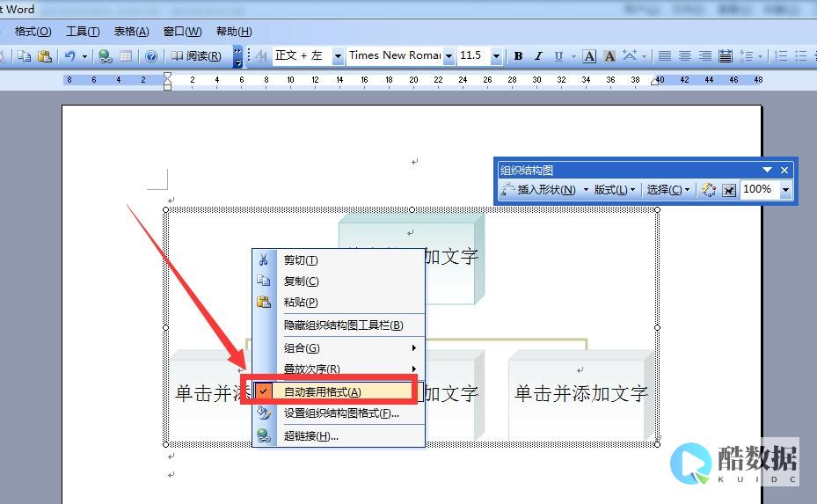Image resolution: width=817 pixels, height=504 pixels.
Task: Click the Distributed alignment icon
Action: pos(726,55)
